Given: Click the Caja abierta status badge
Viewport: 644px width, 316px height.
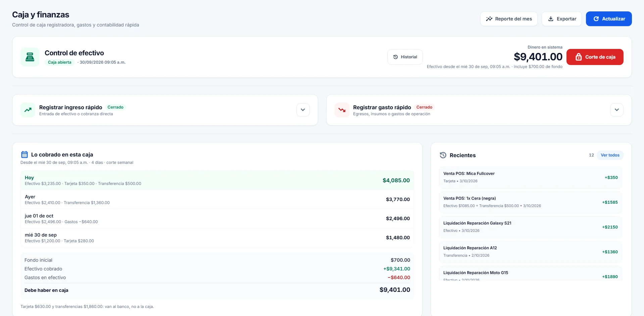Looking at the screenshot, I should (x=59, y=62).
